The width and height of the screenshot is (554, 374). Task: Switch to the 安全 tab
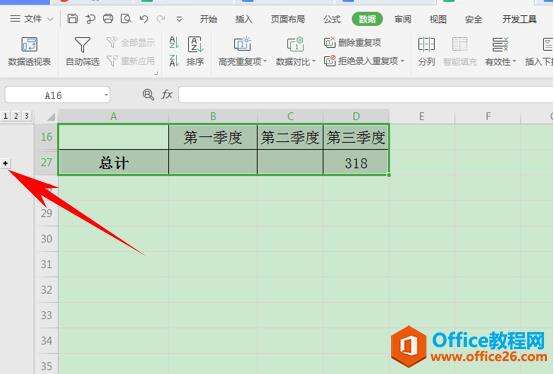(x=473, y=19)
